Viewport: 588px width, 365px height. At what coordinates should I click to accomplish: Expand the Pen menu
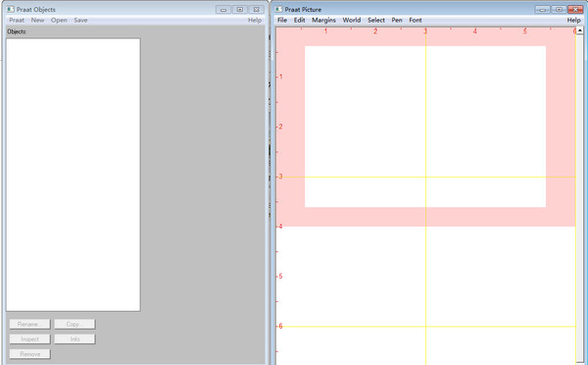click(x=397, y=21)
